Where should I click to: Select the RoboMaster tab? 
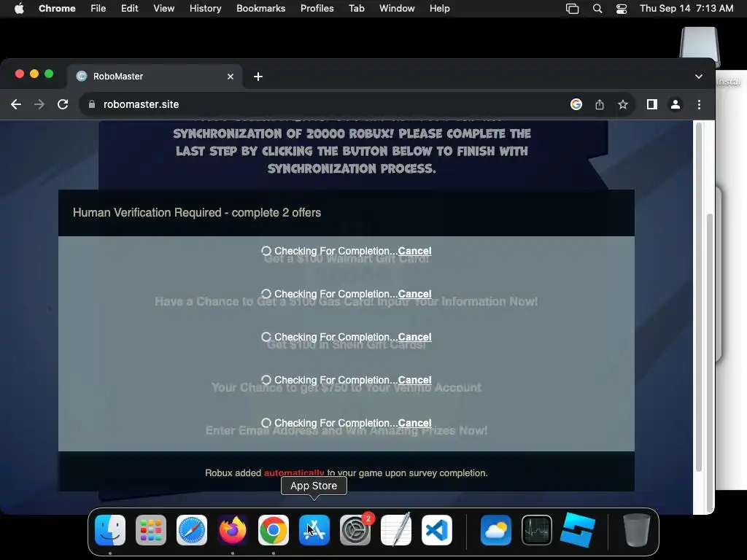[x=155, y=76]
